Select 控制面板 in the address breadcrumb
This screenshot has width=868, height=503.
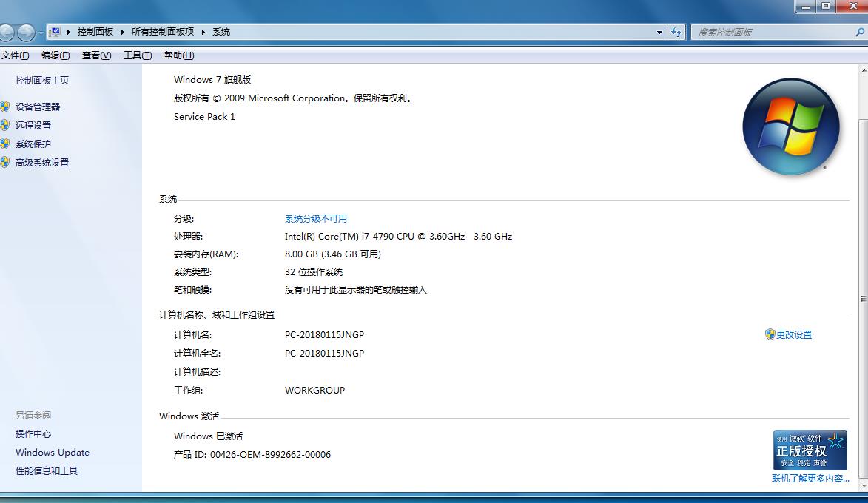pyautogui.click(x=95, y=32)
